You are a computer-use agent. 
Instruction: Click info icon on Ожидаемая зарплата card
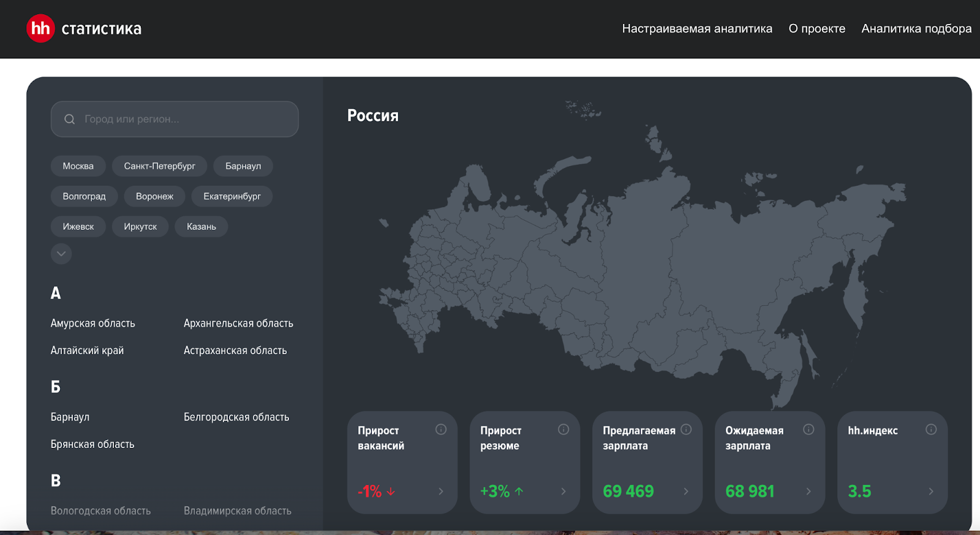pos(808,430)
